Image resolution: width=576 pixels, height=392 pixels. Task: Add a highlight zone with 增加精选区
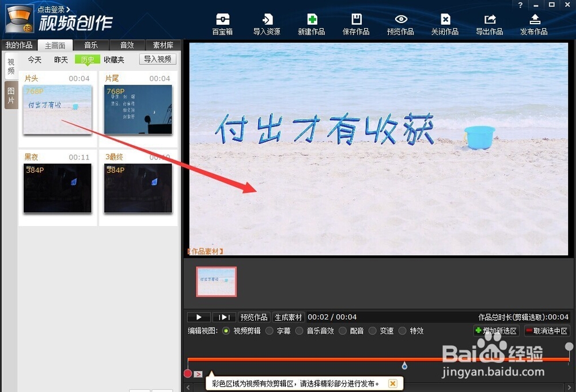(x=496, y=330)
